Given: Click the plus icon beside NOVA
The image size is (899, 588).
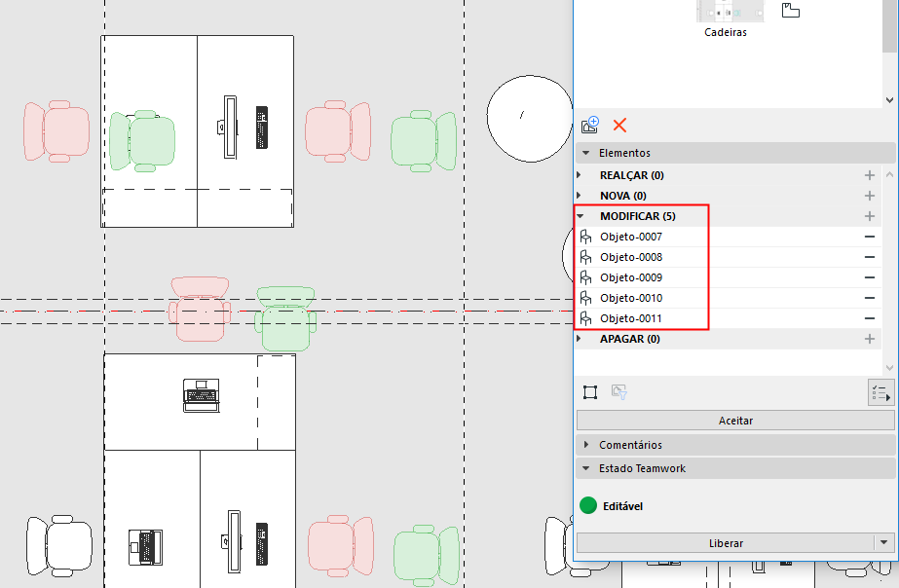Looking at the screenshot, I should point(870,196).
